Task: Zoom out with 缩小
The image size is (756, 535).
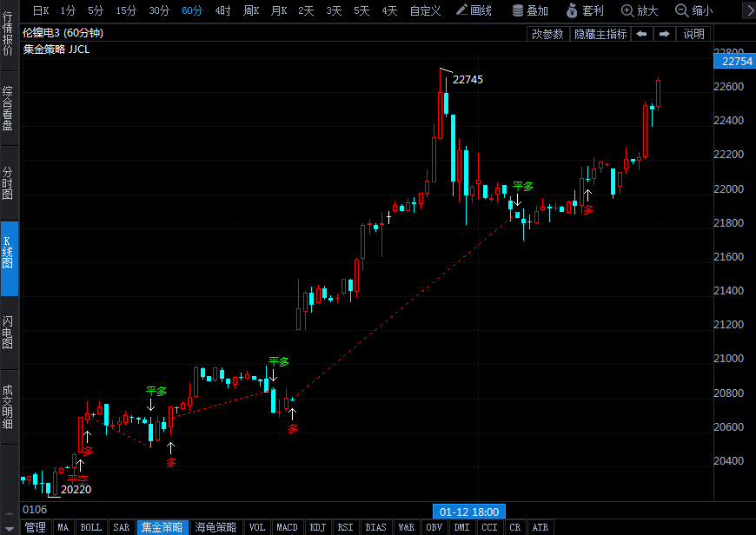Action: (x=693, y=10)
